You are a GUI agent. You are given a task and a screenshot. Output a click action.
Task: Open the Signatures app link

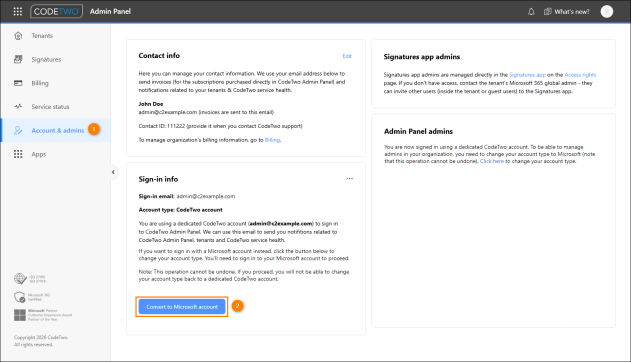[x=527, y=75]
